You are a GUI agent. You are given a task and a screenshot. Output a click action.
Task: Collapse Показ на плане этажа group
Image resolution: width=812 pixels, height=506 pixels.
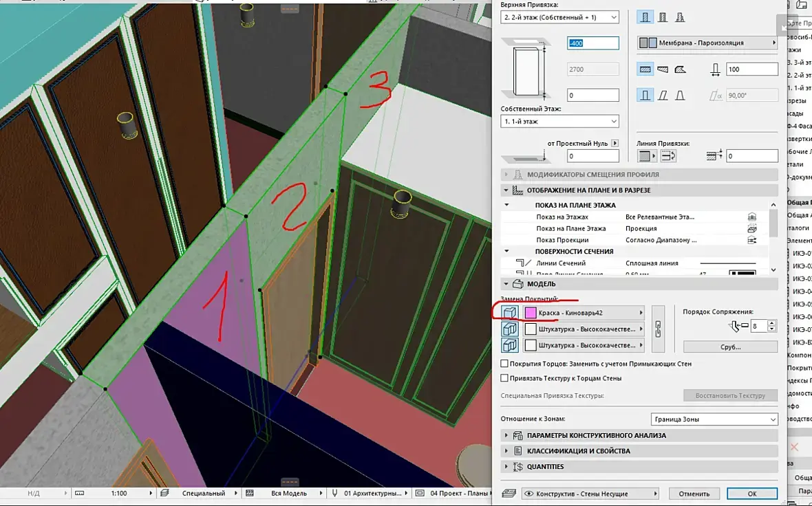507,205
